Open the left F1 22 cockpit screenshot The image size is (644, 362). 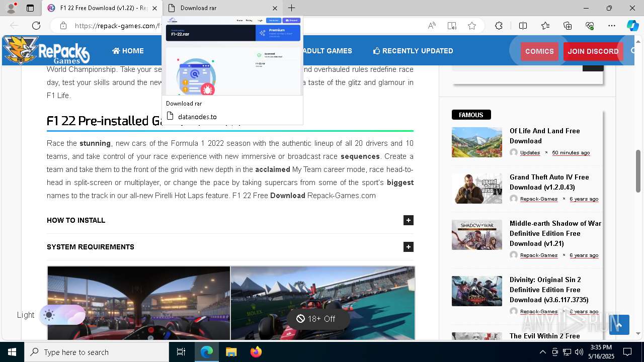pos(139,303)
